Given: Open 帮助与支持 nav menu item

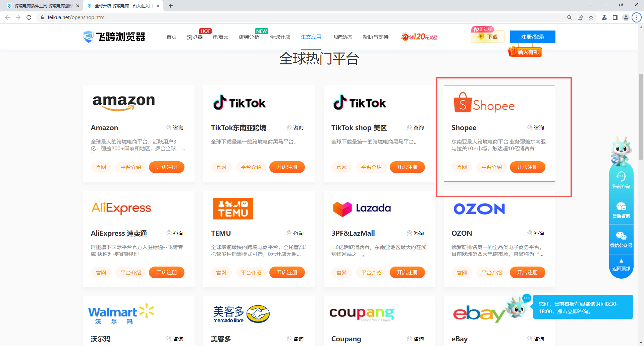Looking at the screenshot, I should [x=375, y=37].
